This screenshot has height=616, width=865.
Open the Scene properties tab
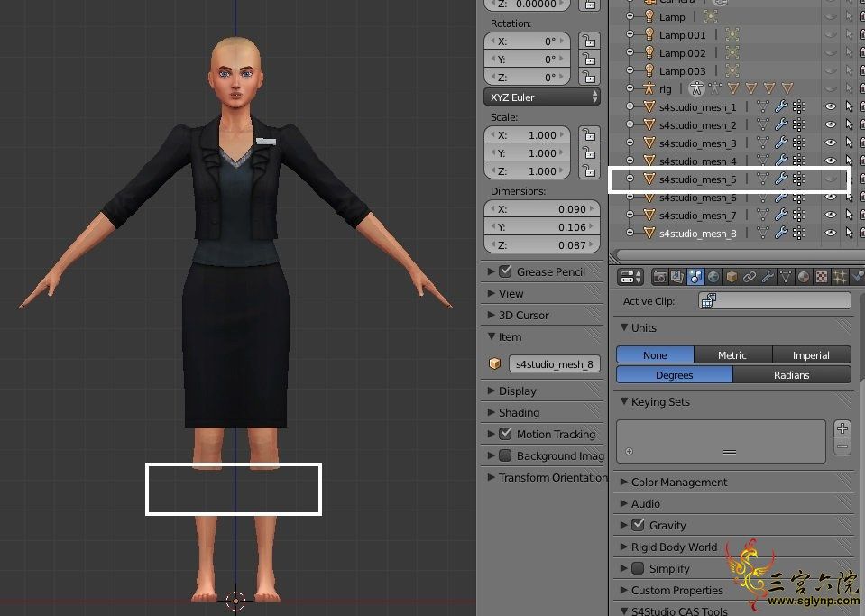coord(695,277)
